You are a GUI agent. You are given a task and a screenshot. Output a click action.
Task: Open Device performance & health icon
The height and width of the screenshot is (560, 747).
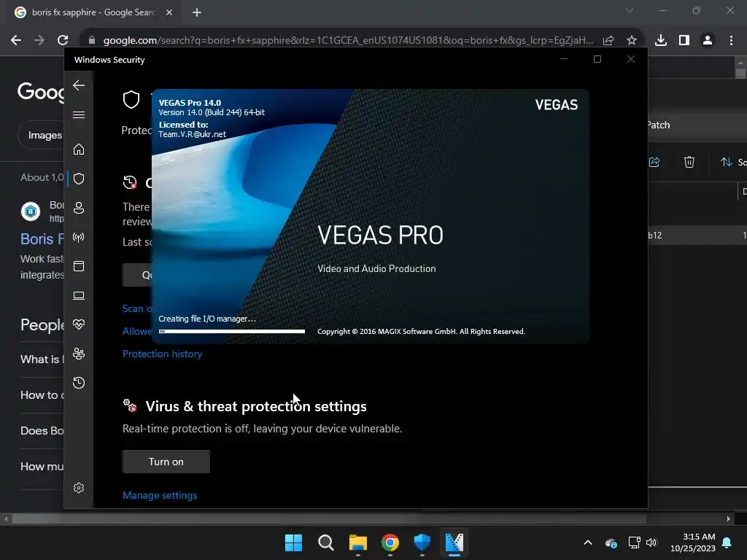(x=79, y=324)
